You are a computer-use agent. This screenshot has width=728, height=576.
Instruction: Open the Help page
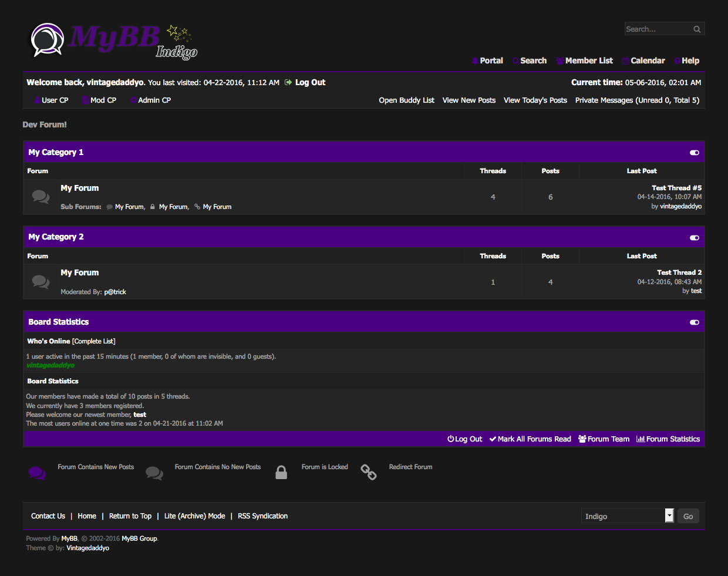[690, 61]
